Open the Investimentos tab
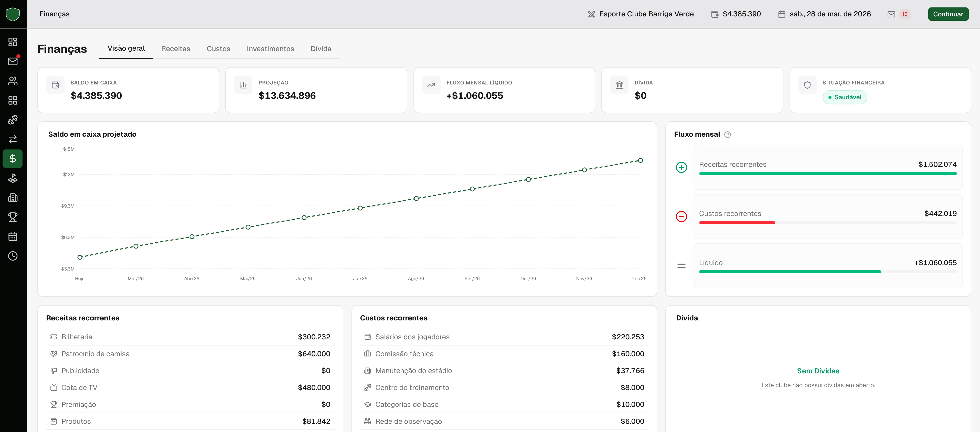The width and height of the screenshot is (980, 432). pyautogui.click(x=270, y=49)
